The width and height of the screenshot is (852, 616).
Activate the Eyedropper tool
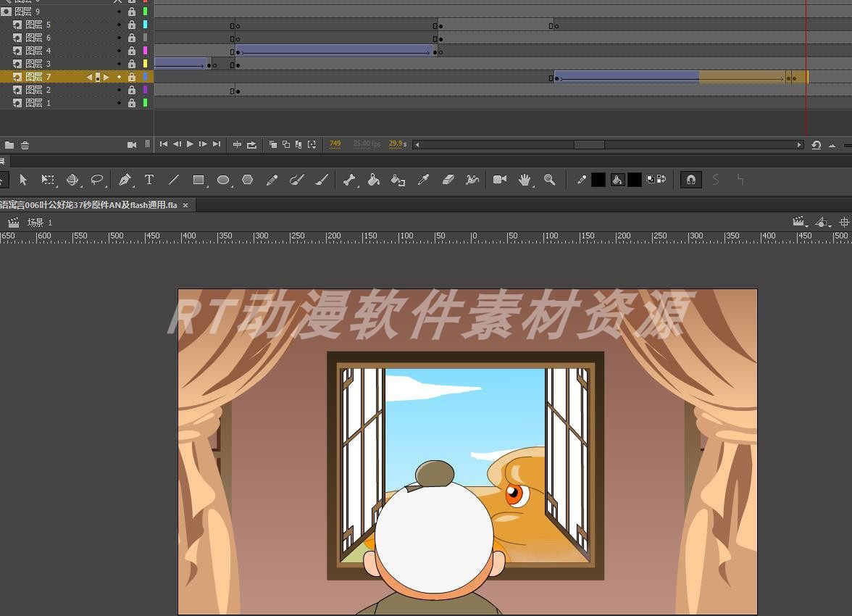[425, 180]
